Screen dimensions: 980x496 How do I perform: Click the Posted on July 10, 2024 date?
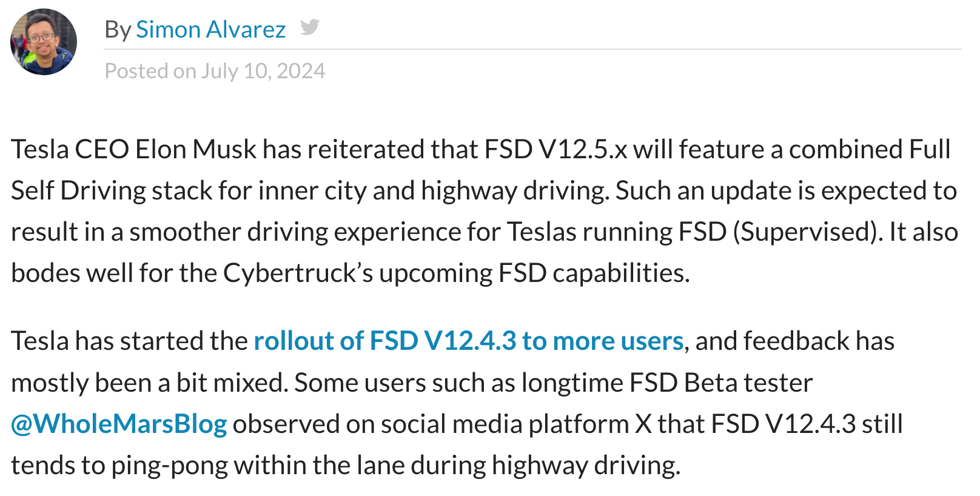click(215, 71)
